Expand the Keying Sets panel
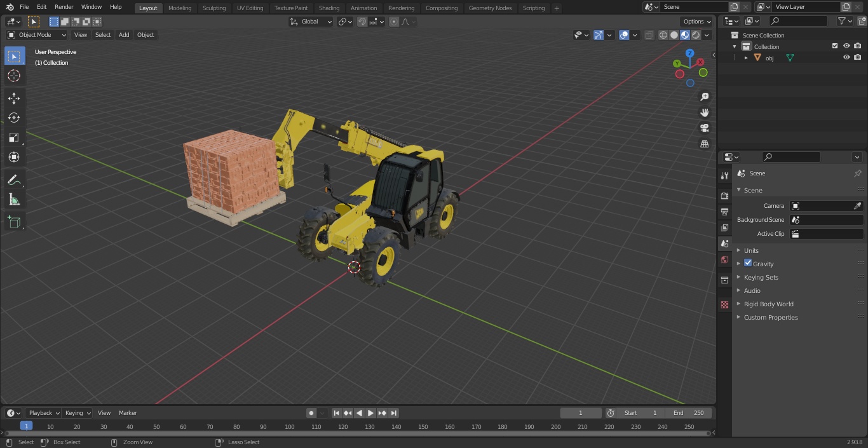This screenshot has width=868, height=448. tap(761, 277)
